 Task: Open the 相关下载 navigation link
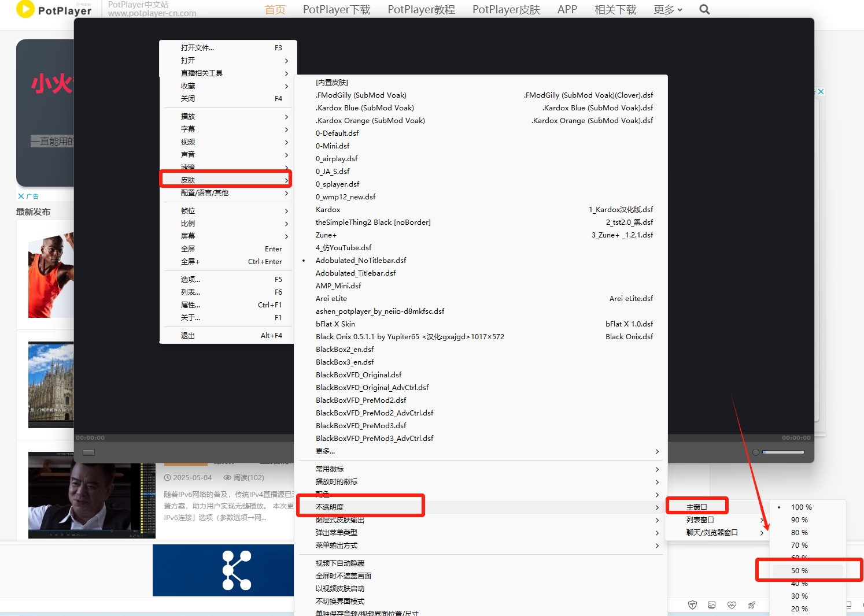point(615,9)
